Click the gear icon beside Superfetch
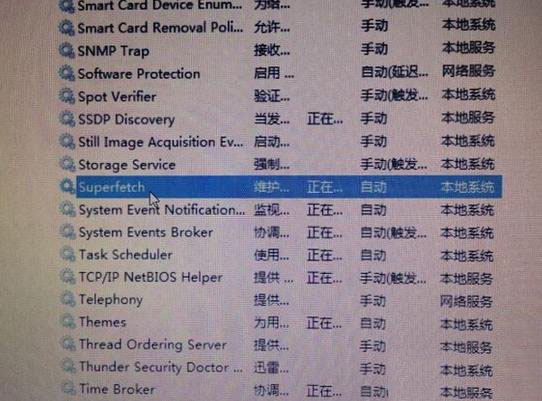Viewport: 542px width, 401px height. tap(67, 187)
